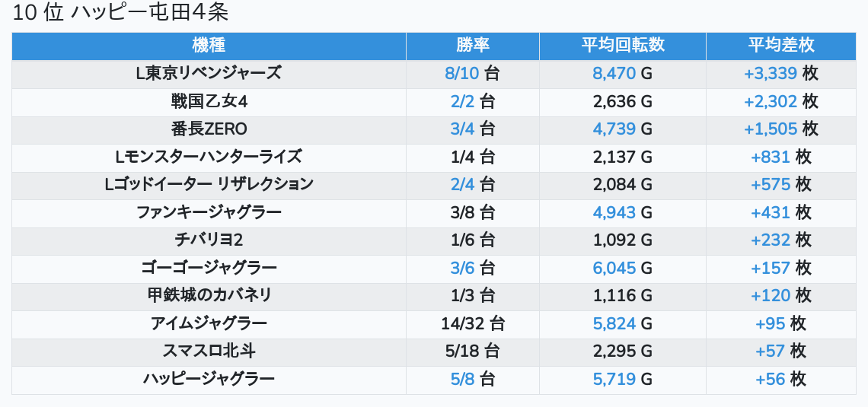The height and width of the screenshot is (407, 868).
Task: Open the 甲鉄城のカバネリ entry
Action: 209,295
